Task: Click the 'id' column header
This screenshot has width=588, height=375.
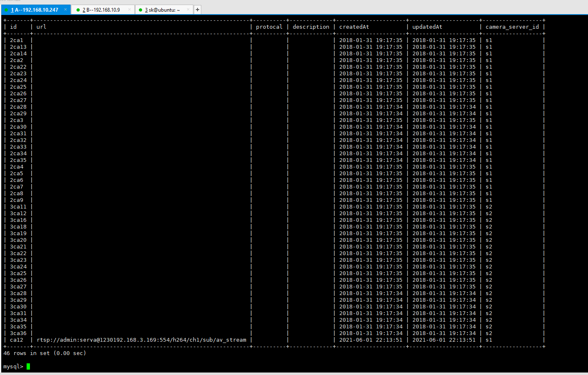Action: (13, 27)
